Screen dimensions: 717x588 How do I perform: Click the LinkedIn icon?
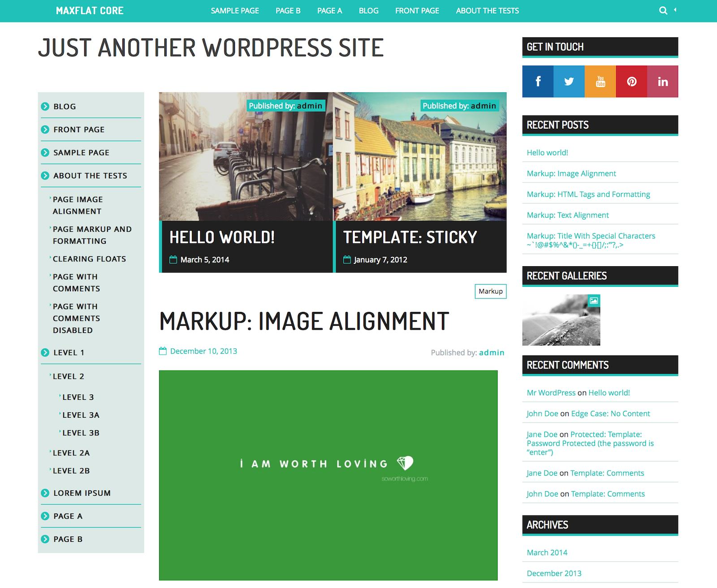click(662, 82)
